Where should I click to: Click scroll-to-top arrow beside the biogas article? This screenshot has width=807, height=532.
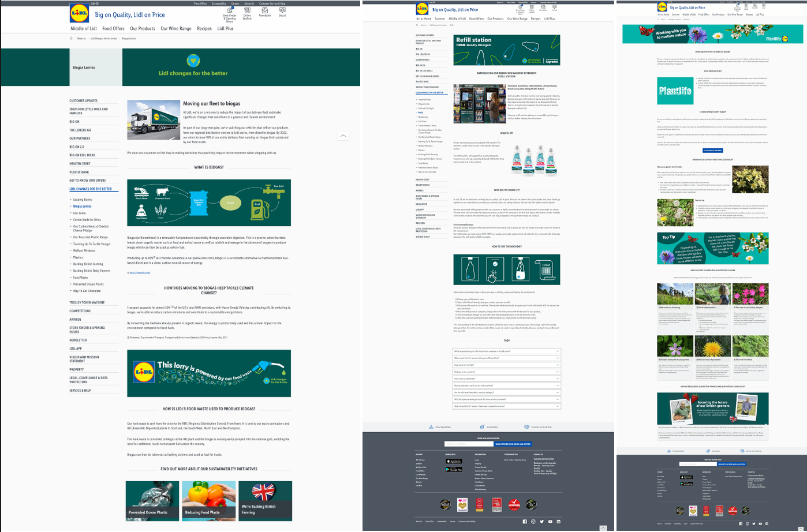point(343,136)
